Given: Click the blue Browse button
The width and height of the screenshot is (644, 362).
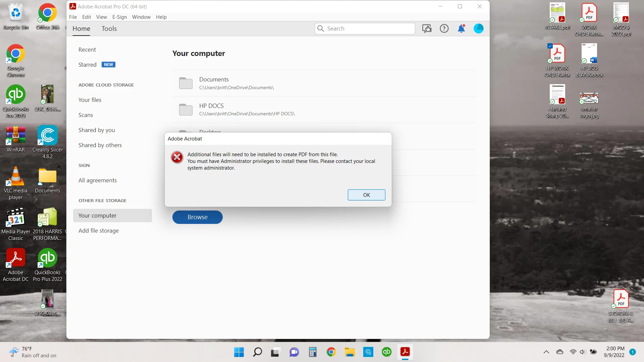Looking at the screenshot, I should [x=197, y=217].
